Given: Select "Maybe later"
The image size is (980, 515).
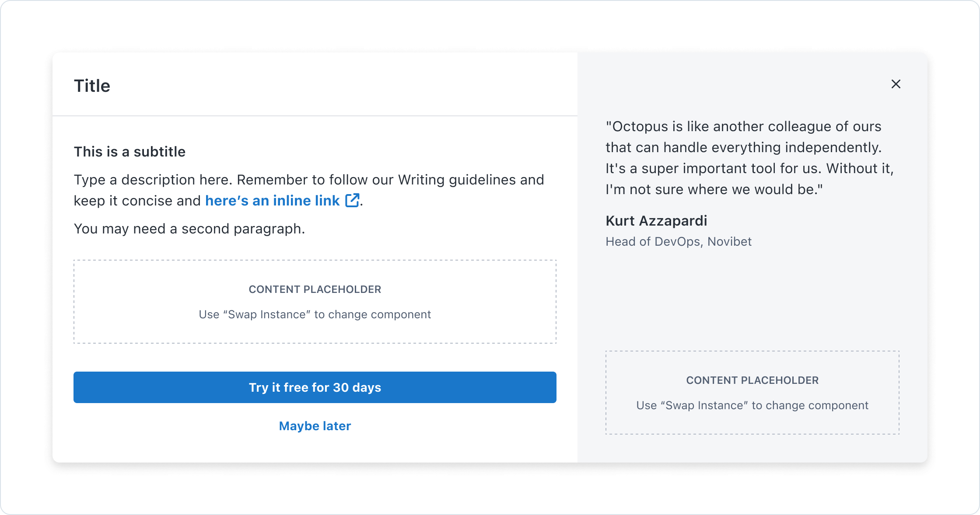Looking at the screenshot, I should coord(315,426).
